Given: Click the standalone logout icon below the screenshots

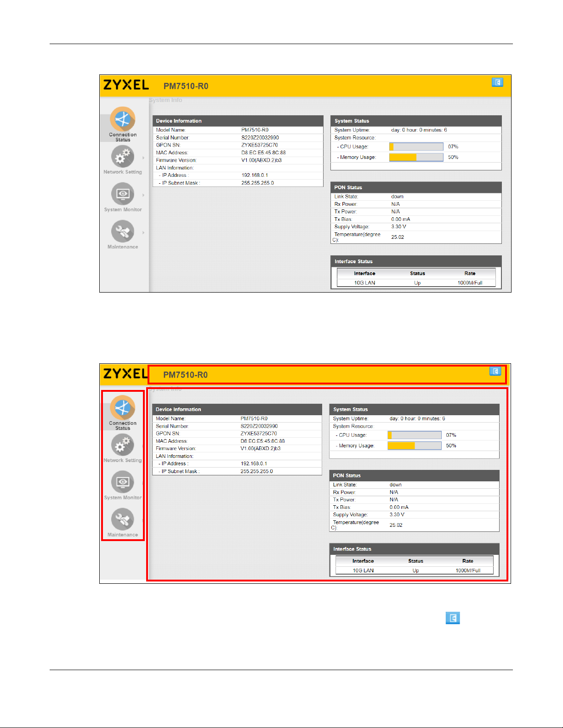Looking at the screenshot, I should [x=453, y=618].
